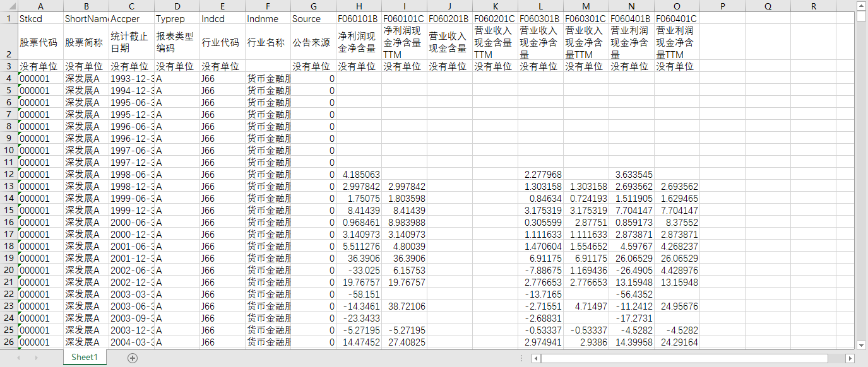
Task: Click the 股票代码 cell
Action: point(41,42)
